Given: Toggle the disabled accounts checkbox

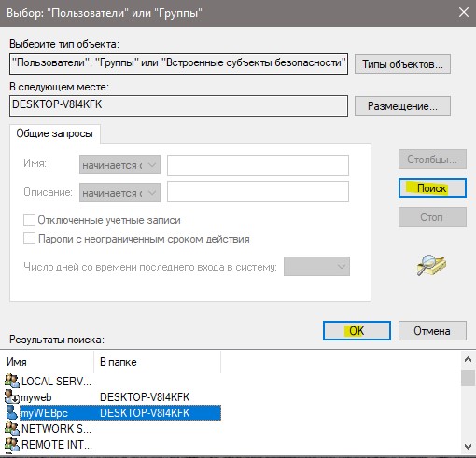Looking at the screenshot, I should pos(29,220).
